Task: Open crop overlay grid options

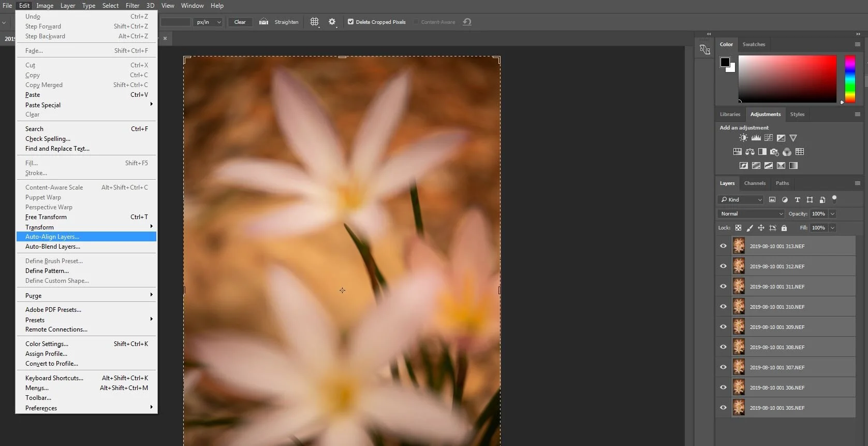Action: click(x=314, y=22)
